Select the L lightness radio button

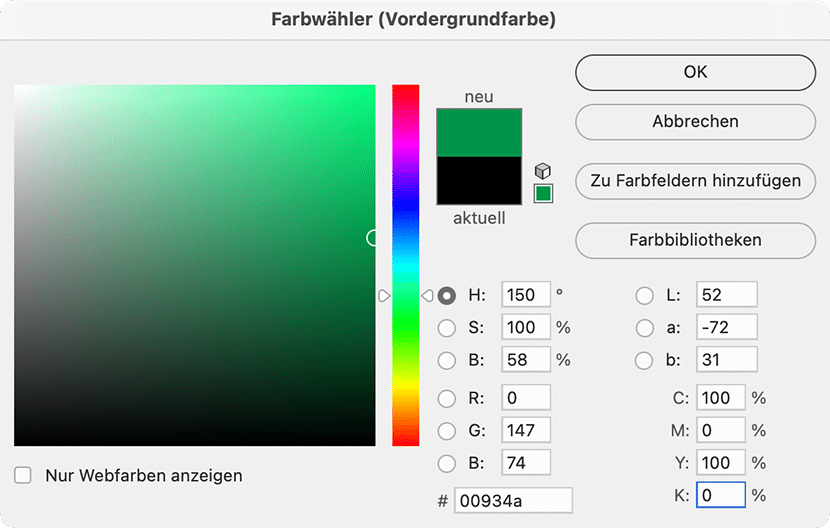pyautogui.click(x=645, y=295)
